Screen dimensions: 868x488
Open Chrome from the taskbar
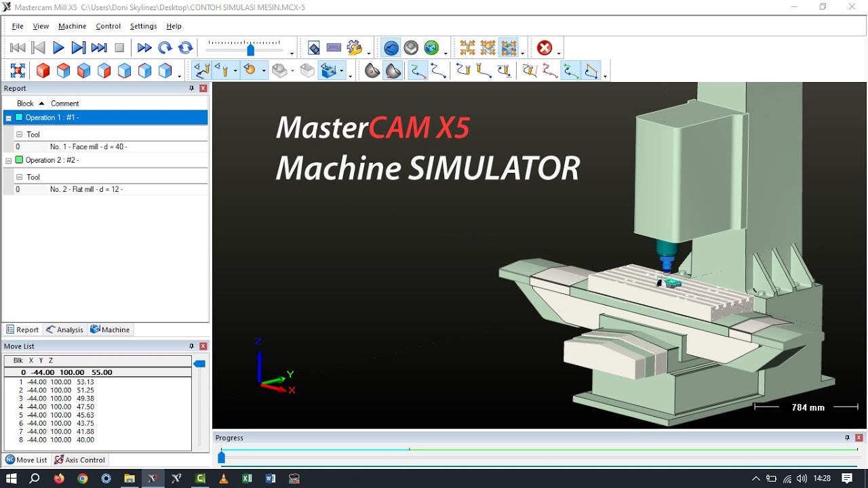(x=83, y=479)
